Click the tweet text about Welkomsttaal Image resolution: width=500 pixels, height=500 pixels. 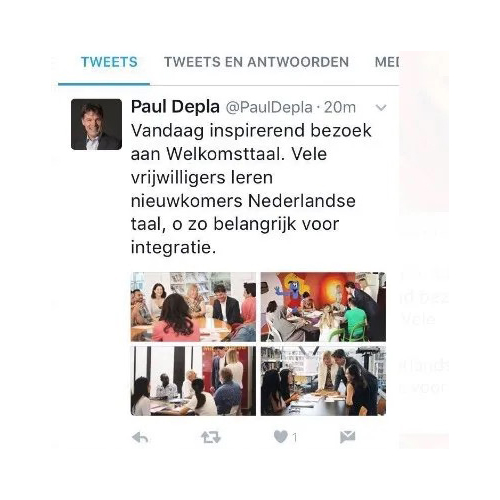click(x=251, y=189)
